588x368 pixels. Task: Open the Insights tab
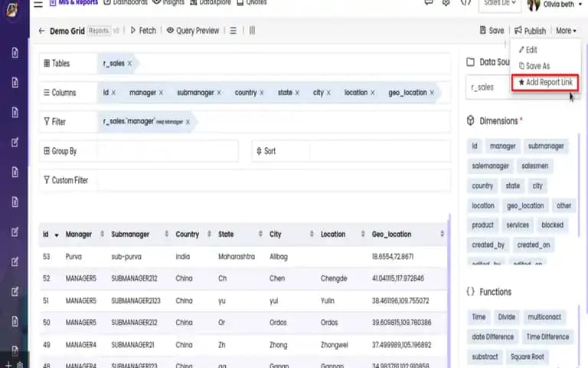[168, 2]
